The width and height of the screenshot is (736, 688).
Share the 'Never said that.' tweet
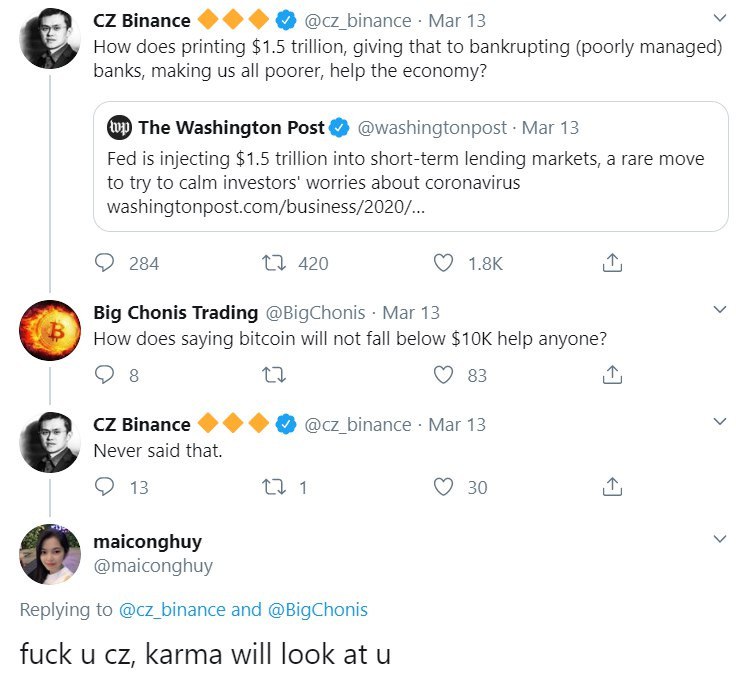point(612,487)
